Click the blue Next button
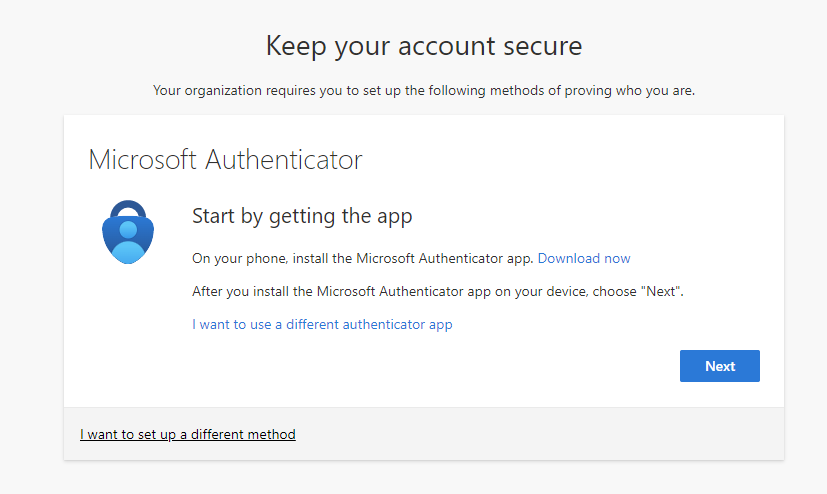The width and height of the screenshot is (827, 494). [x=719, y=366]
